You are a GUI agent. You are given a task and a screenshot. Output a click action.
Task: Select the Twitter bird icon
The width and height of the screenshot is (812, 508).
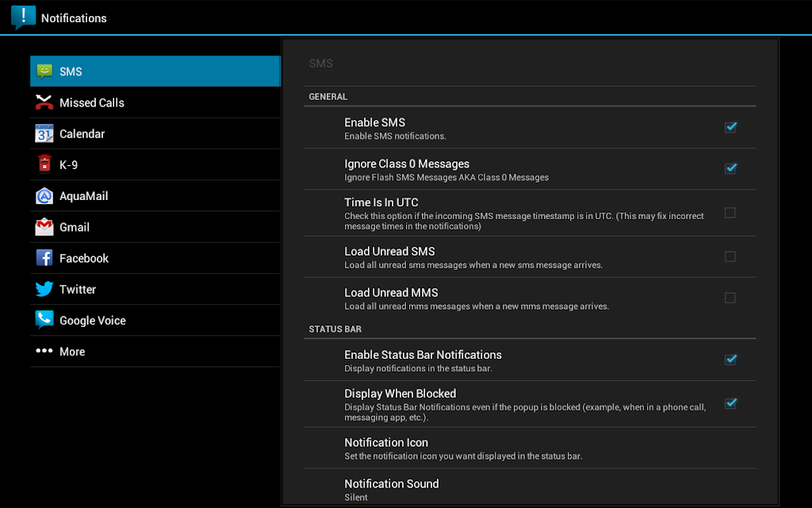(44, 289)
